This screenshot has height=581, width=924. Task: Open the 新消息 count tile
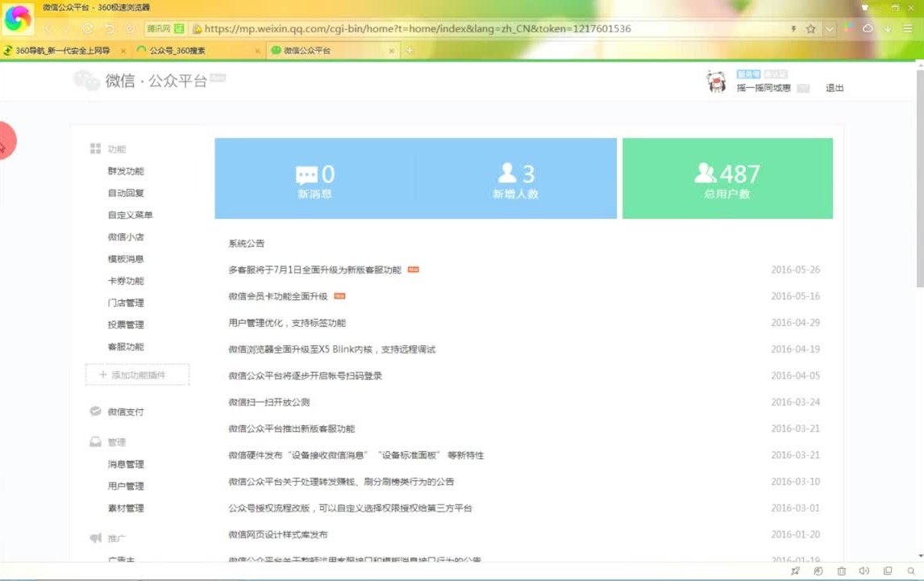click(x=314, y=178)
